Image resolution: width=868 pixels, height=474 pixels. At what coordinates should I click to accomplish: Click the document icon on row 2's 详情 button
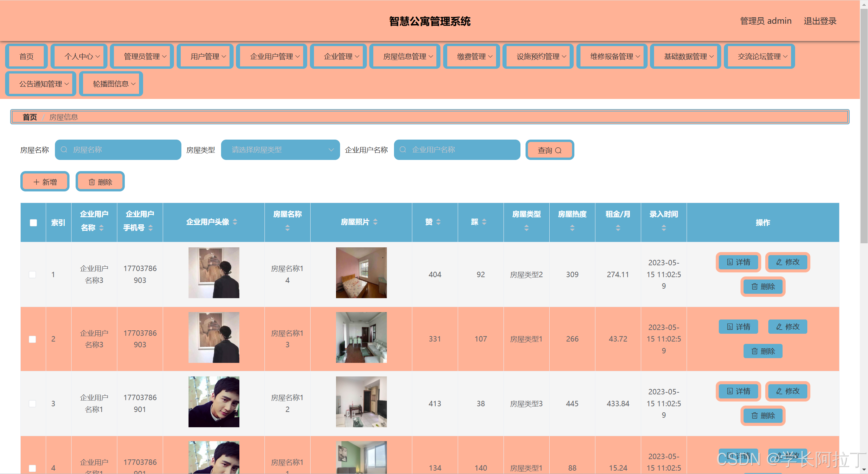coord(730,326)
